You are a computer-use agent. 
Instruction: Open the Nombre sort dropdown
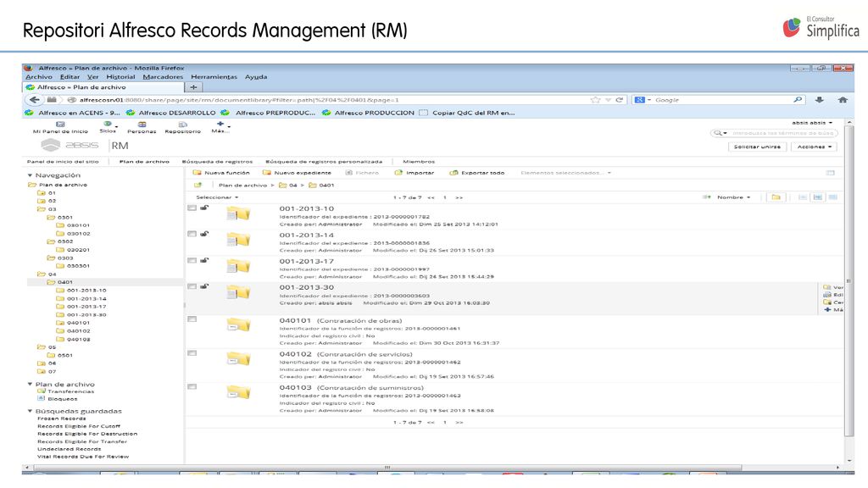point(733,197)
